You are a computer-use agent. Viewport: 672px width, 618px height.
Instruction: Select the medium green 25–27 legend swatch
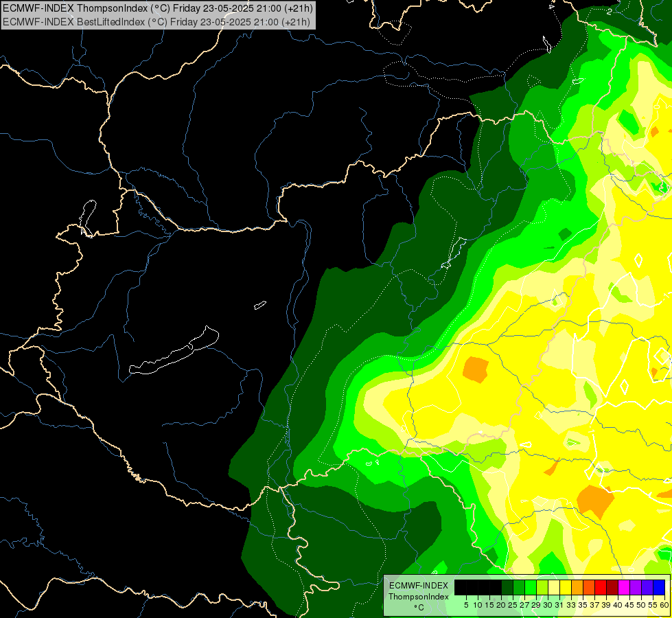519,587
